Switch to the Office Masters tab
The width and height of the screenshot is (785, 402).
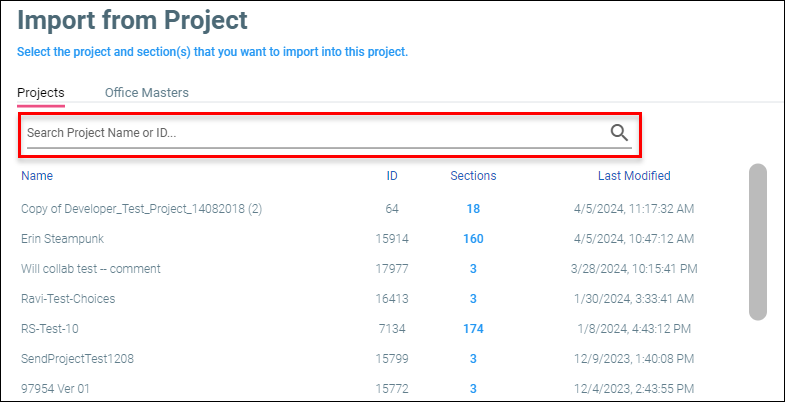coord(147,93)
